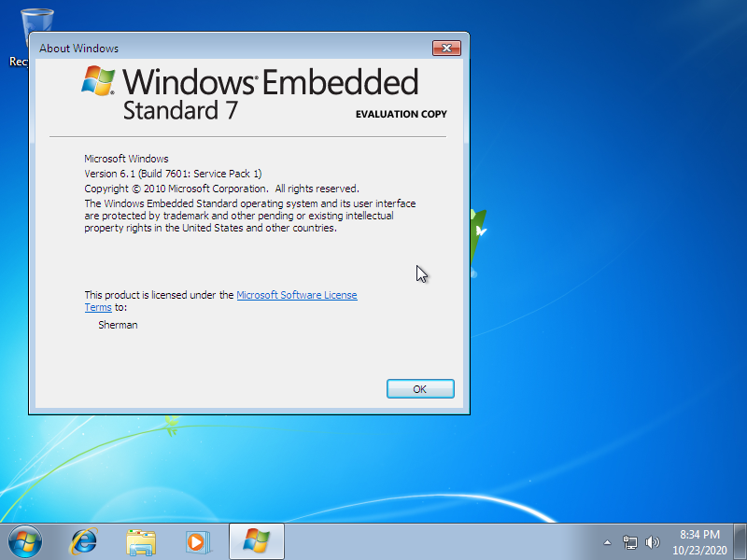This screenshot has width=747, height=560.
Task: Click the Windows flag logo in dialog
Action: (x=99, y=81)
